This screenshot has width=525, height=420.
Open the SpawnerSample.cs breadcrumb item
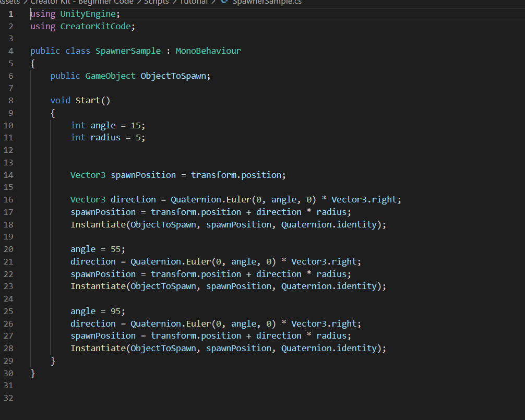coord(267,2)
